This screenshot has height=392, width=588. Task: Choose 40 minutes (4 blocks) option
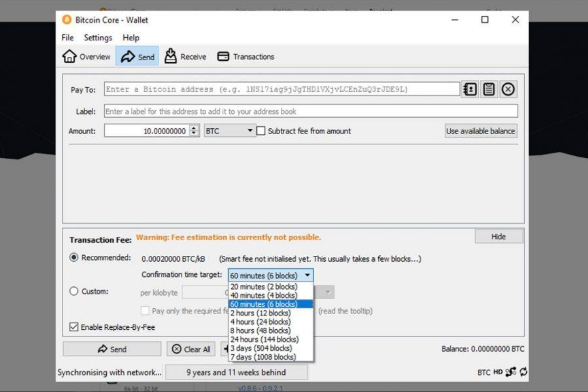pyautogui.click(x=270, y=295)
